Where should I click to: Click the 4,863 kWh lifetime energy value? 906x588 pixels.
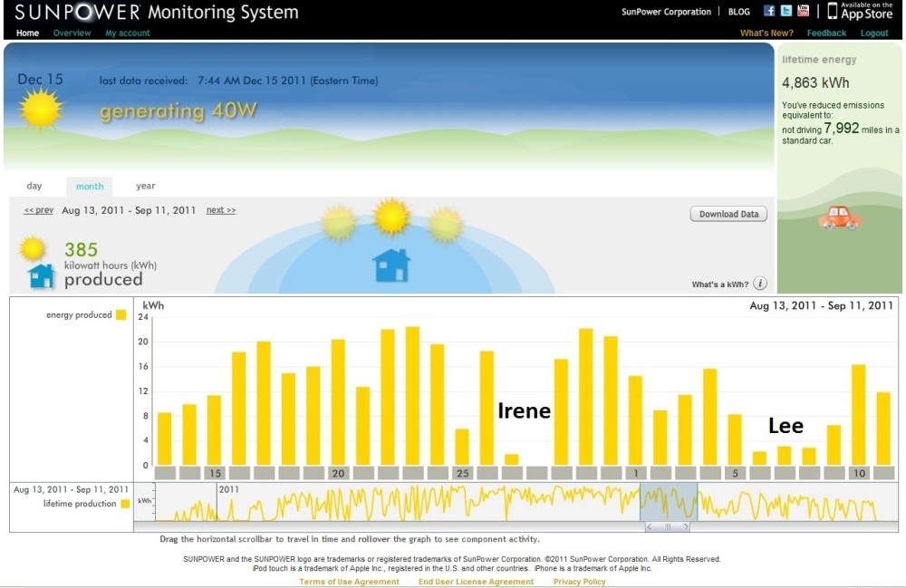tap(815, 82)
